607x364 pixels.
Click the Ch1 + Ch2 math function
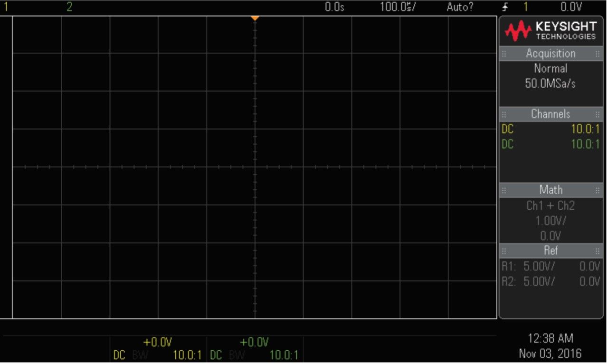tap(550, 206)
